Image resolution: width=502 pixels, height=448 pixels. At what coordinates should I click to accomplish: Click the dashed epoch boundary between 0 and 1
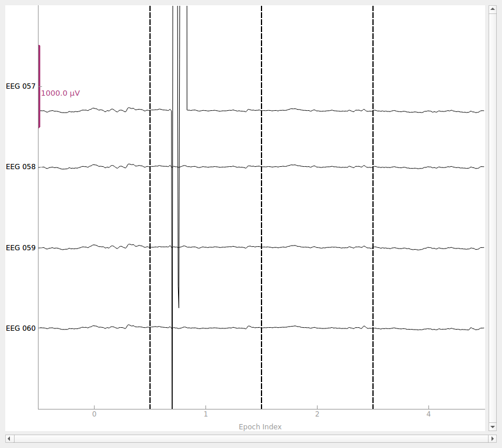150,207
